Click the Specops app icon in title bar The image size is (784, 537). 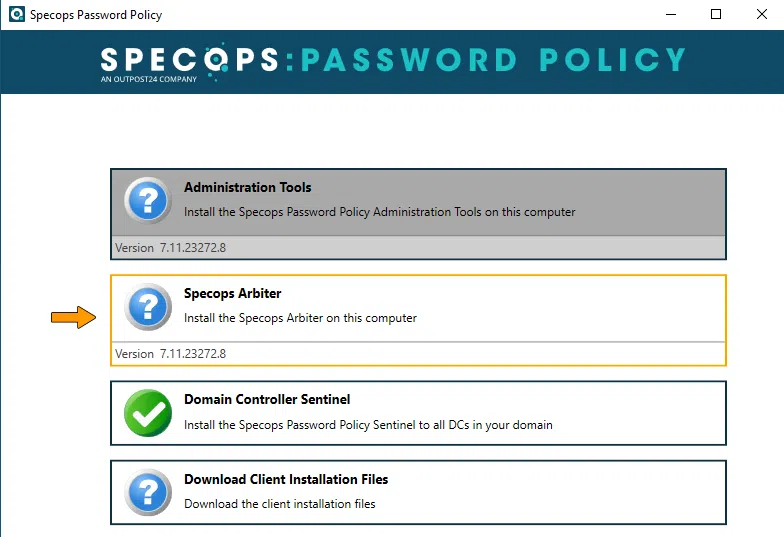[x=16, y=15]
